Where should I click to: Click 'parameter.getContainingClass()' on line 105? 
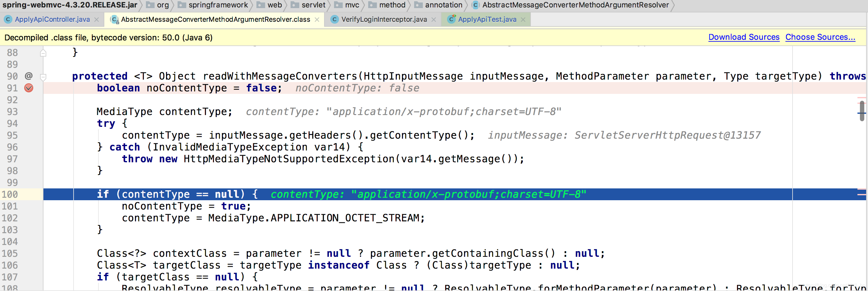463,253
